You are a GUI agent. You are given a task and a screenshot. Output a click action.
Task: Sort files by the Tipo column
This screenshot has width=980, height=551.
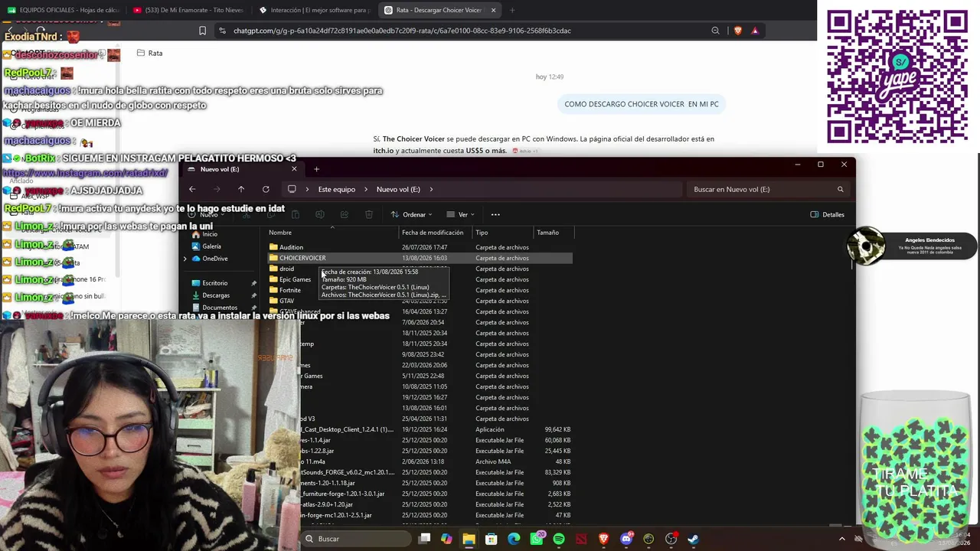[482, 233]
